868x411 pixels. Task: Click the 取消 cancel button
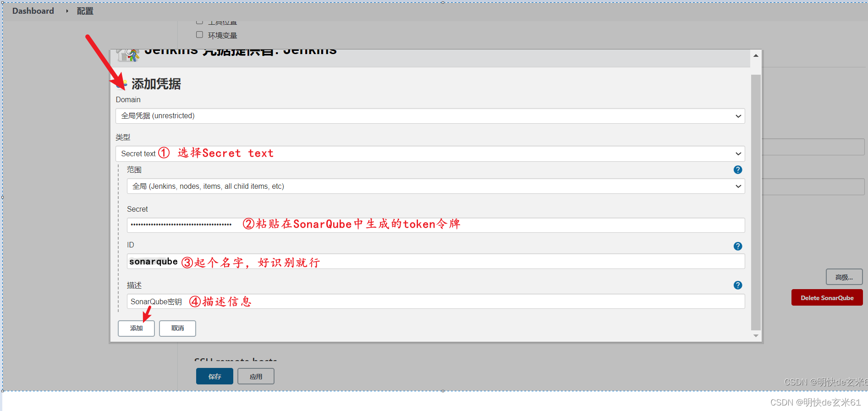click(177, 329)
